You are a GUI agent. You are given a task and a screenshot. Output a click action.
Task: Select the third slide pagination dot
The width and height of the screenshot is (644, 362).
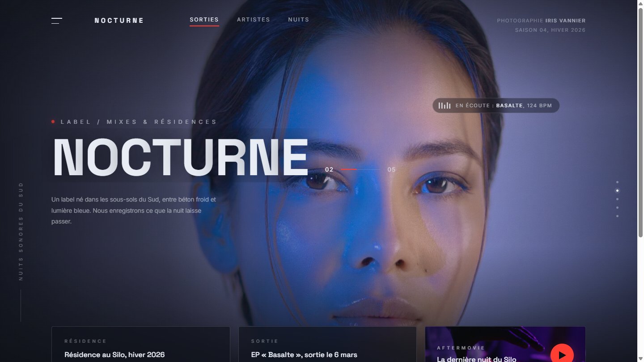click(x=617, y=199)
